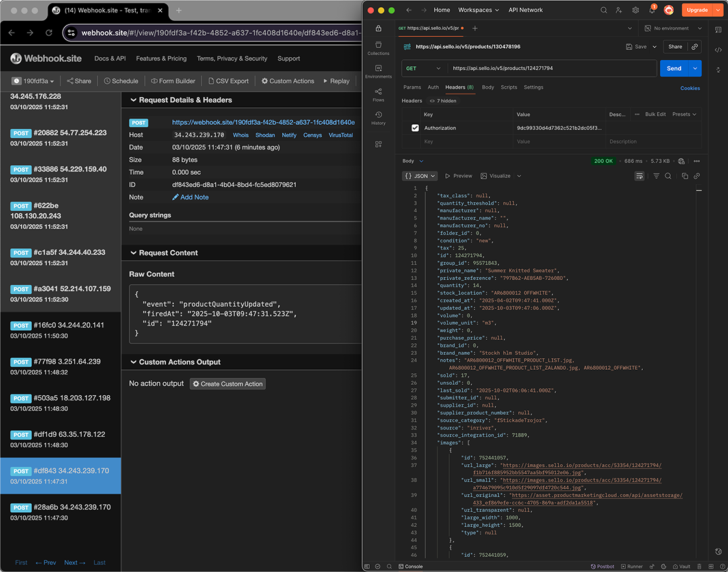The image size is (728, 572).
Task: Switch to the Body tab
Action: pos(487,87)
